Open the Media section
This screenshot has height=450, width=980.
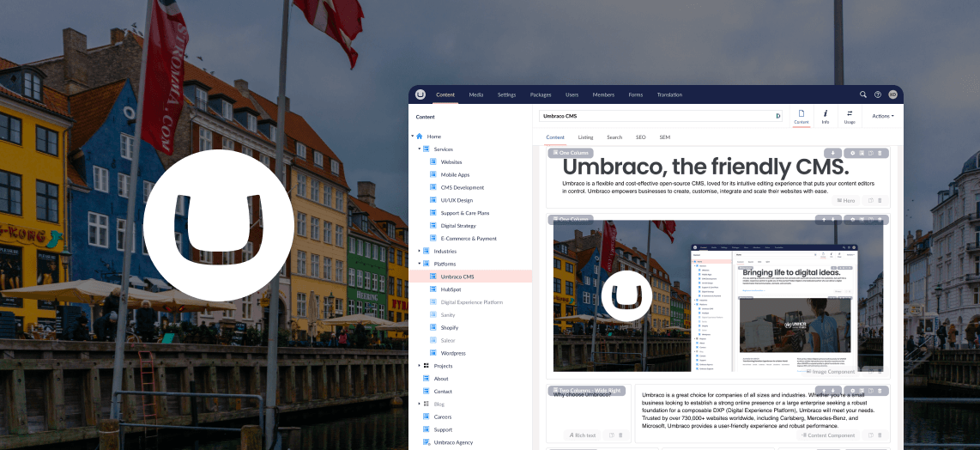[476, 95]
